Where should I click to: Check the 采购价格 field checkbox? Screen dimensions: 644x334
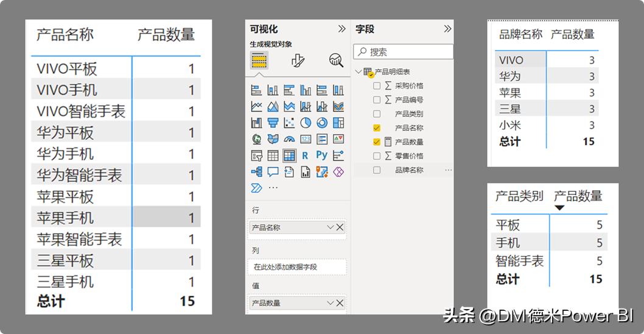point(377,85)
